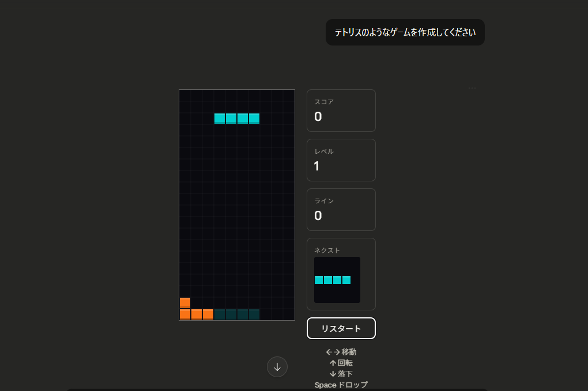Click the falling cyan I-piece
Image resolution: width=588 pixels, height=391 pixels.
tap(237, 119)
